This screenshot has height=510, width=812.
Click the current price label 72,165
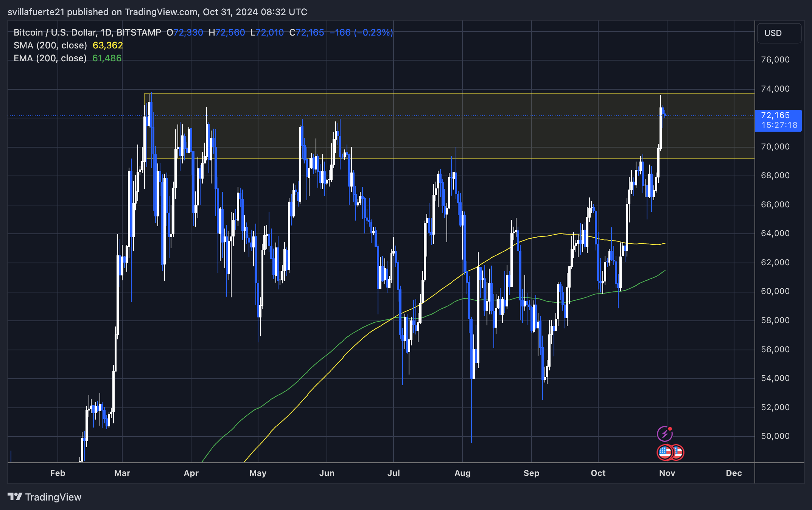coord(775,115)
